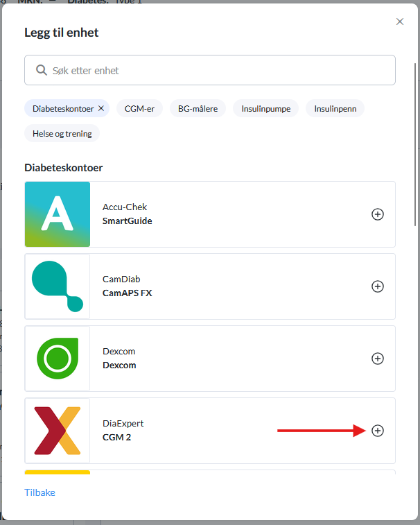Select the CamAPS FX label text

click(127, 293)
